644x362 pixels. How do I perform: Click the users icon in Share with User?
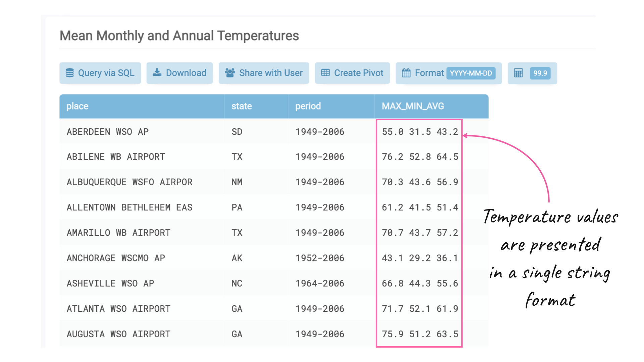point(230,73)
